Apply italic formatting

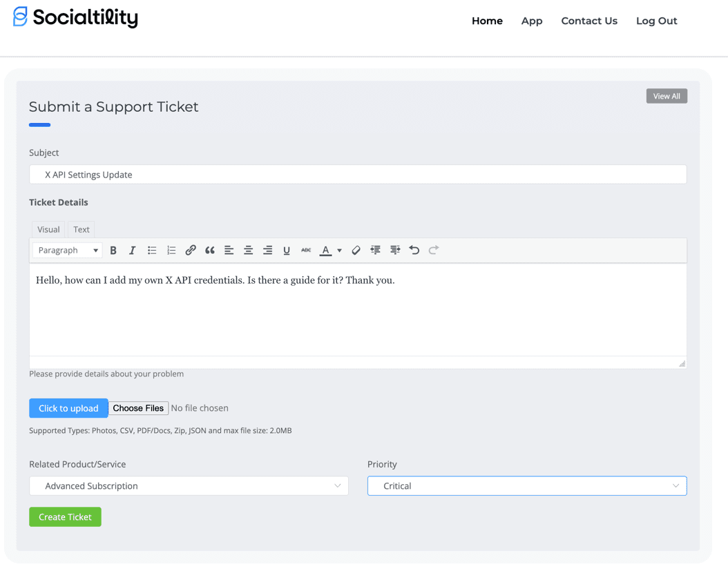tap(131, 250)
